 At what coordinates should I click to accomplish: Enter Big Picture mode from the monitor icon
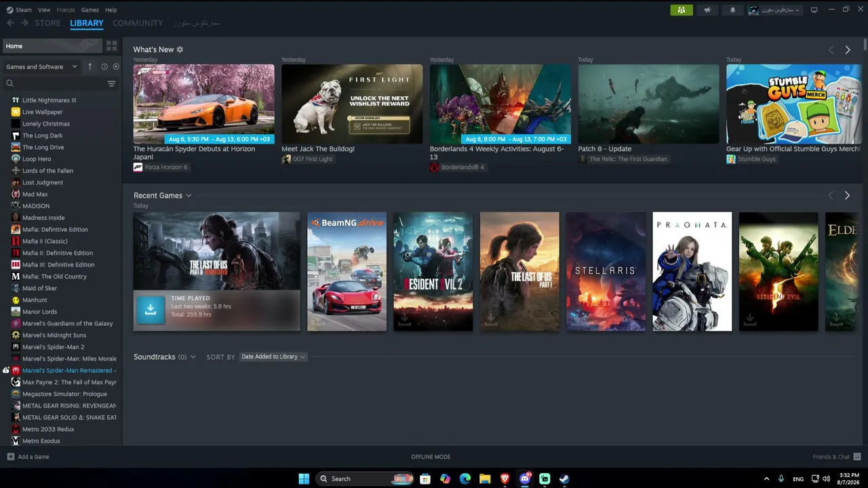click(814, 10)
